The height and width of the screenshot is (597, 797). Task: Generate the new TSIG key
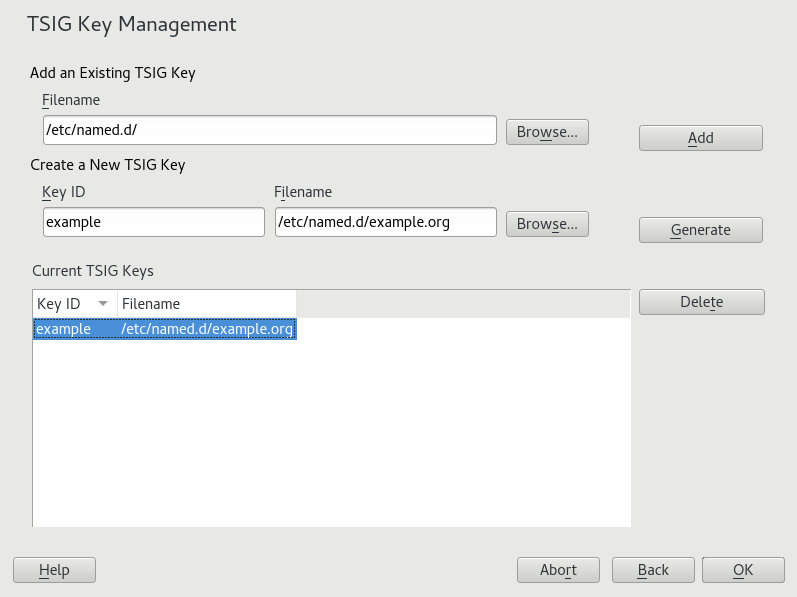tap(700, 230)
